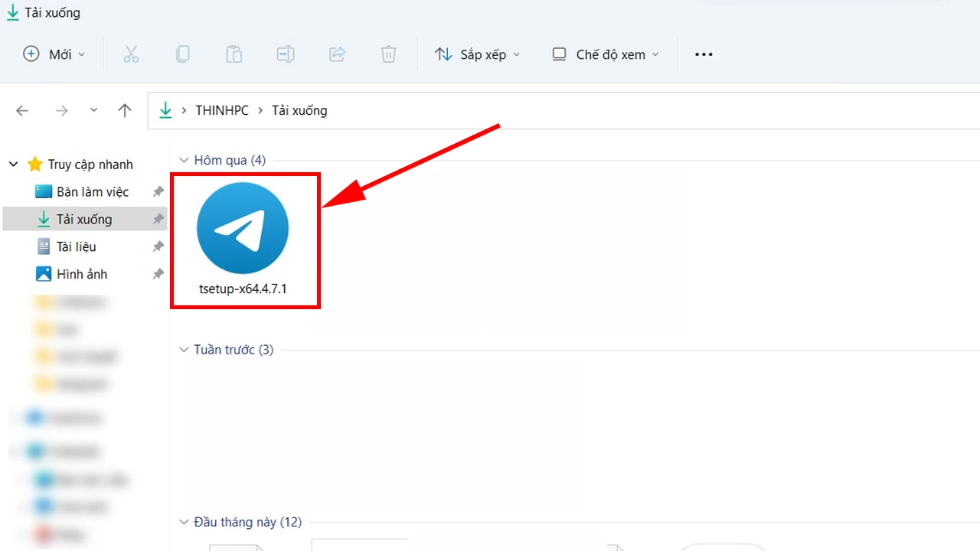Open the tsetup-x64.4.7.1 installer file
This screenshot has height=551, width=980.
243,227
